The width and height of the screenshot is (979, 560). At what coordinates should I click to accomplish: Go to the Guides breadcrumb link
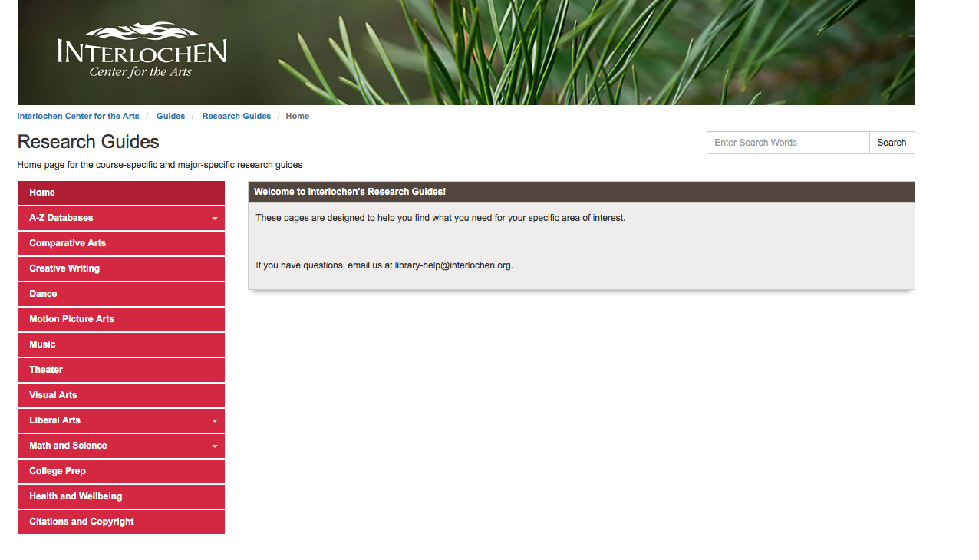point(170,116)
